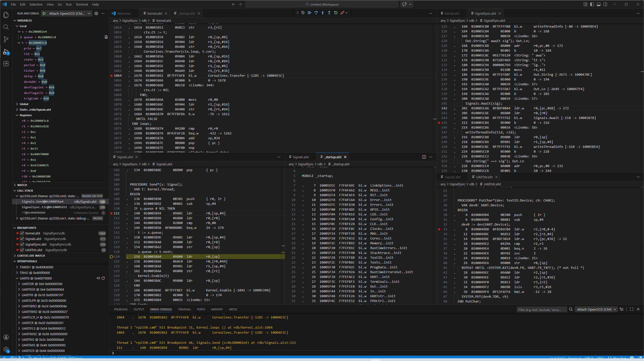Remove breakpoint dot at Kernel.alst line 1064
The width and height of the screenshot is (644, 361).
(x=111, y=76)
